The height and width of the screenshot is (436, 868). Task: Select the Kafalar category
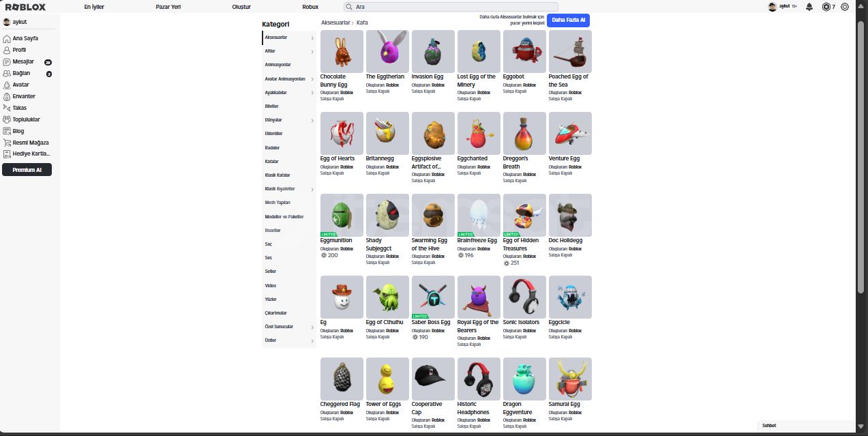click(273, 162)
